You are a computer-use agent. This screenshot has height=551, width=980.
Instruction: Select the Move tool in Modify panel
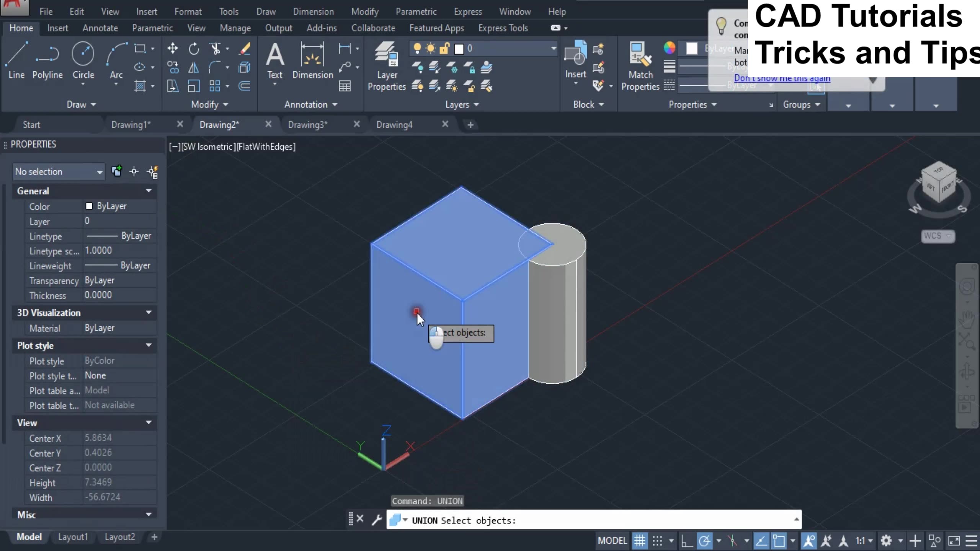coord(173,48)
